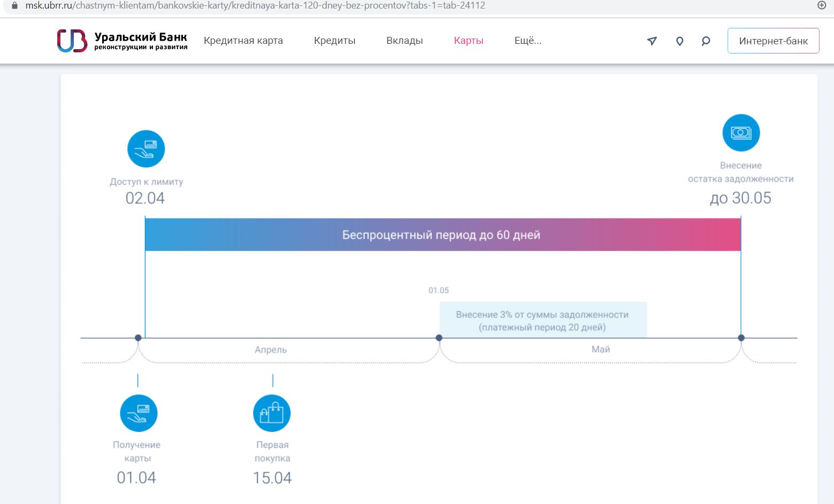Click the site padlock icon in address bar
The width and height of the screenshot is (834, 504).
point(14,5)
